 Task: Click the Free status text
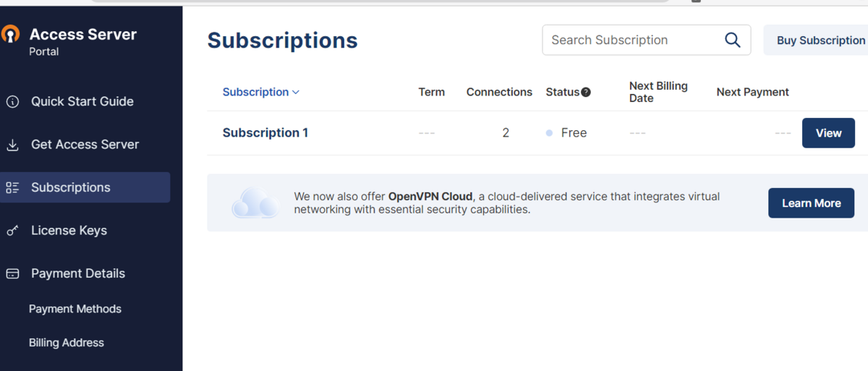tap(574, 133)
